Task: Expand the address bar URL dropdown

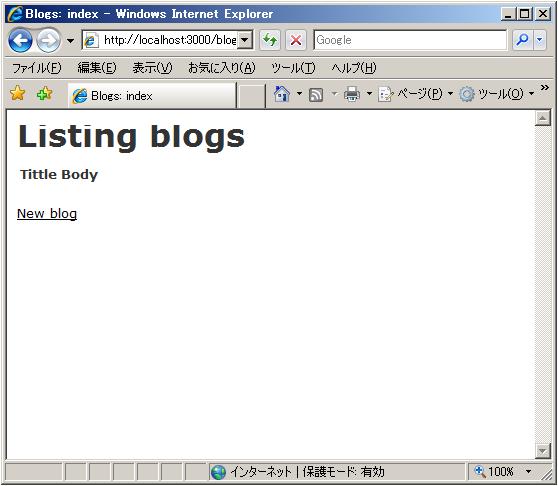Action: 245,40
